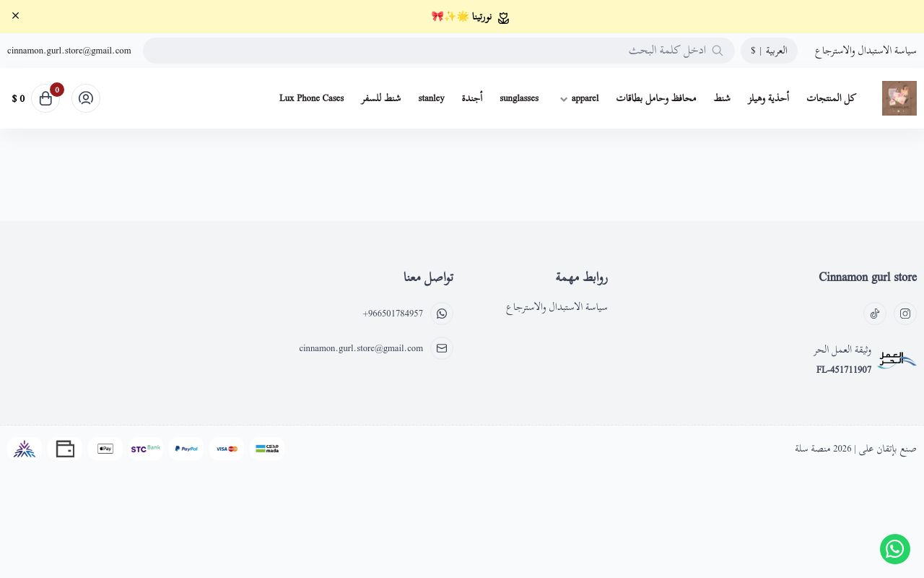Visit the store's Instagram page
924x578 pixels.
(x=905, y=314)
